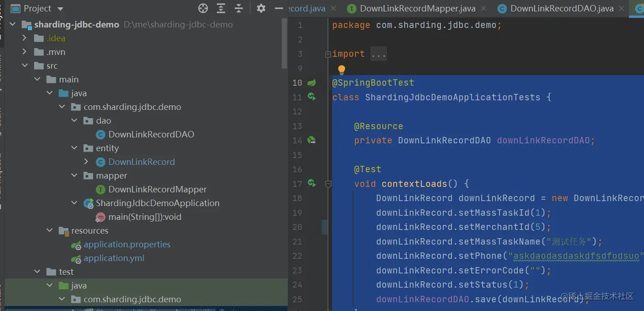Viewport: 644px width, 311px height.
Task: Select com.sharding.jdbc.demo package under test
Action: (132, 299)
